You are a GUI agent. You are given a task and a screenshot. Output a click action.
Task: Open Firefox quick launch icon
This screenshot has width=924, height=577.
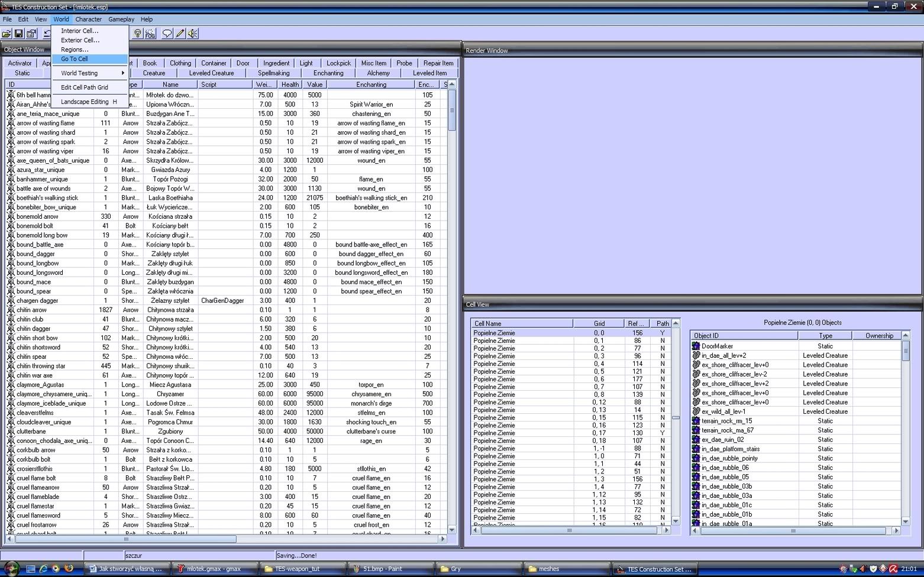point(69,569)
